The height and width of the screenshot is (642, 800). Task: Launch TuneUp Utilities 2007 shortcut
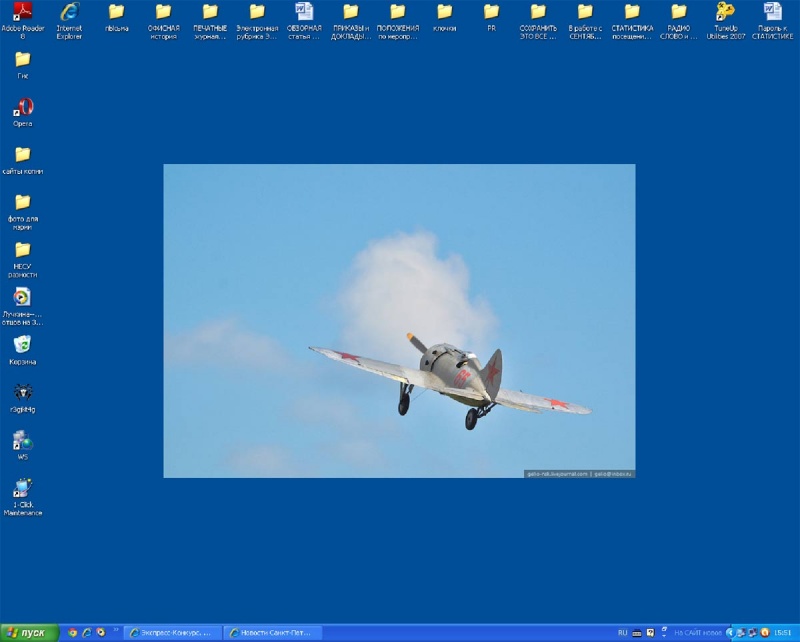[x=725, y=12]
